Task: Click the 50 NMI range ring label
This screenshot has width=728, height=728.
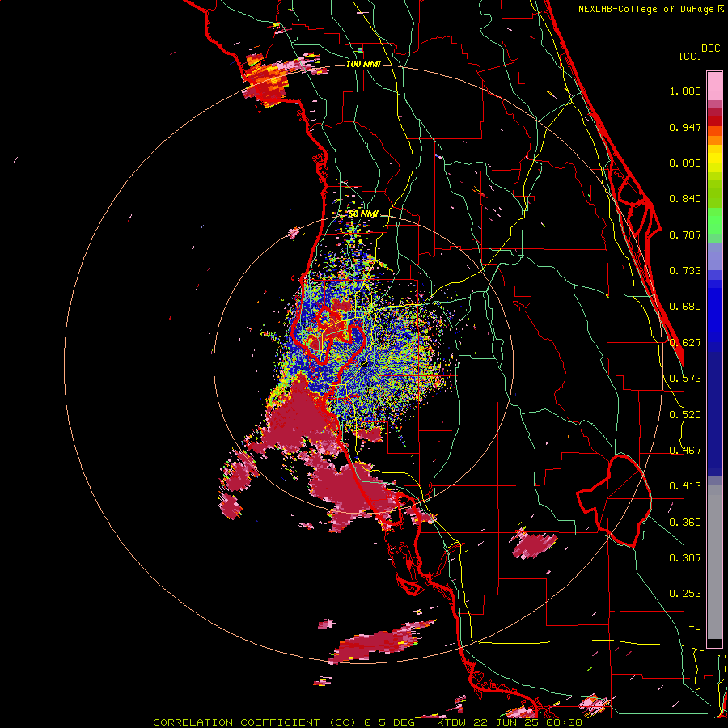Action: coord(363,214)
